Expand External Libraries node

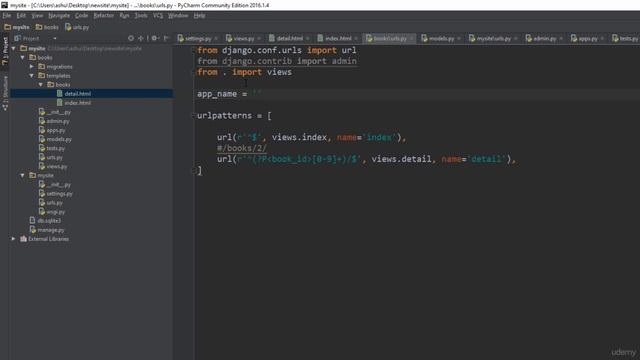click(13, 239)
